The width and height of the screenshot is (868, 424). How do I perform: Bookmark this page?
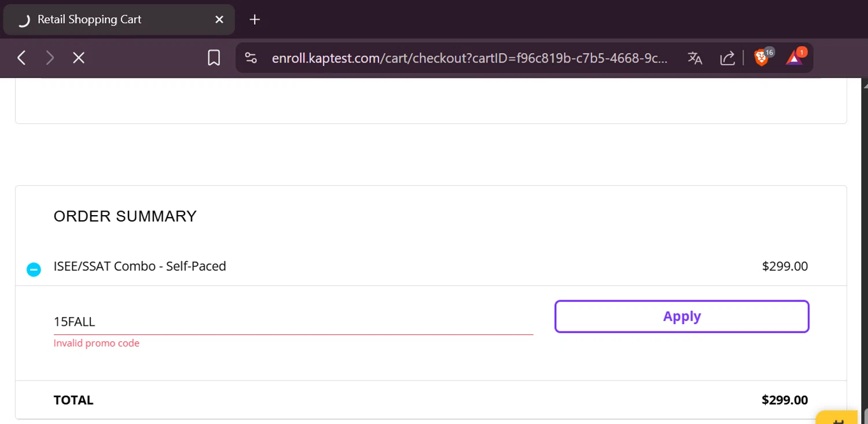(x=214, y=58)
